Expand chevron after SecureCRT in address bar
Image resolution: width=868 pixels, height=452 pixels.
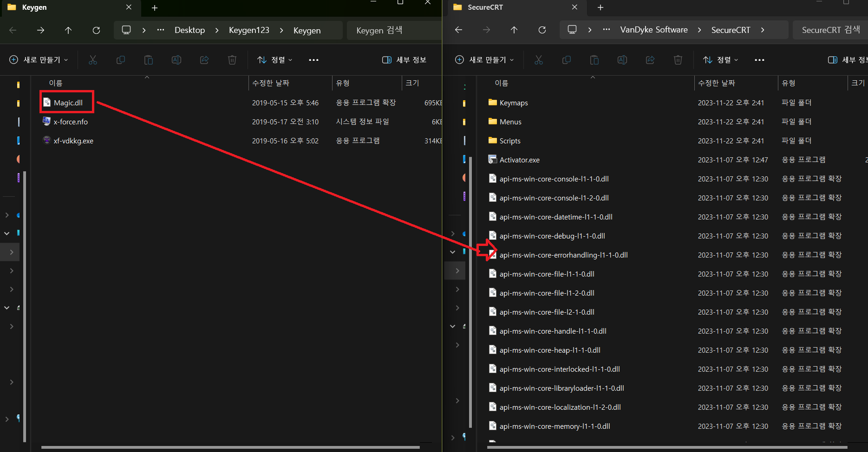click(x=763, y=30)
